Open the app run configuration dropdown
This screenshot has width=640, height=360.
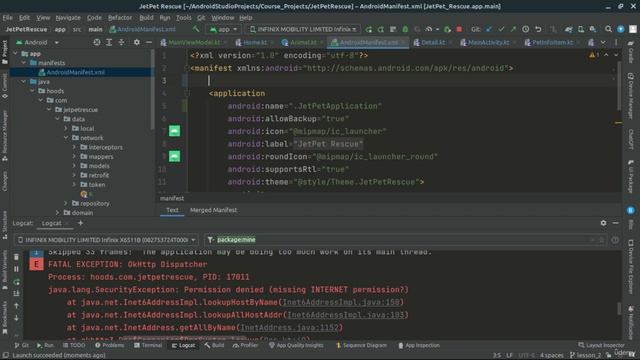point(223,29)
